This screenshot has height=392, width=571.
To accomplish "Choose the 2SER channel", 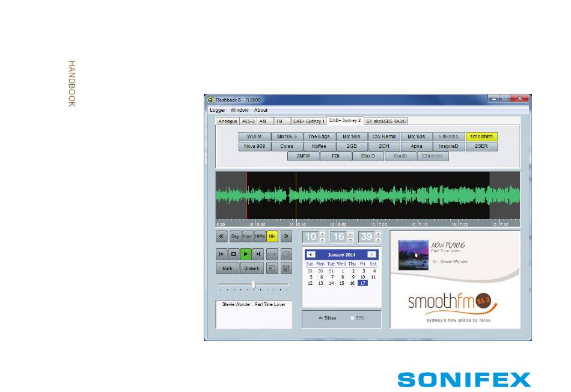I will [x=481, y=146].
